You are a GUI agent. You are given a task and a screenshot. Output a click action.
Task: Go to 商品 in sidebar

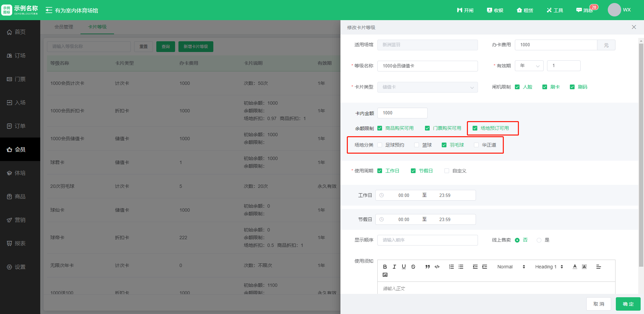(x=20, y=196)
